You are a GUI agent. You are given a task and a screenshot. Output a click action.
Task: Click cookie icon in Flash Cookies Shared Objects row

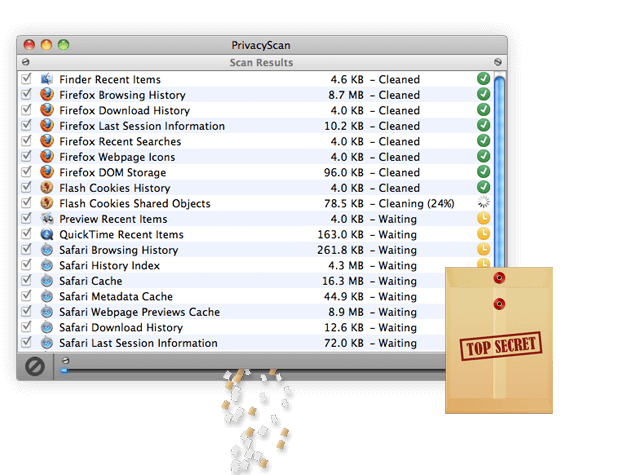click(47, 203)
